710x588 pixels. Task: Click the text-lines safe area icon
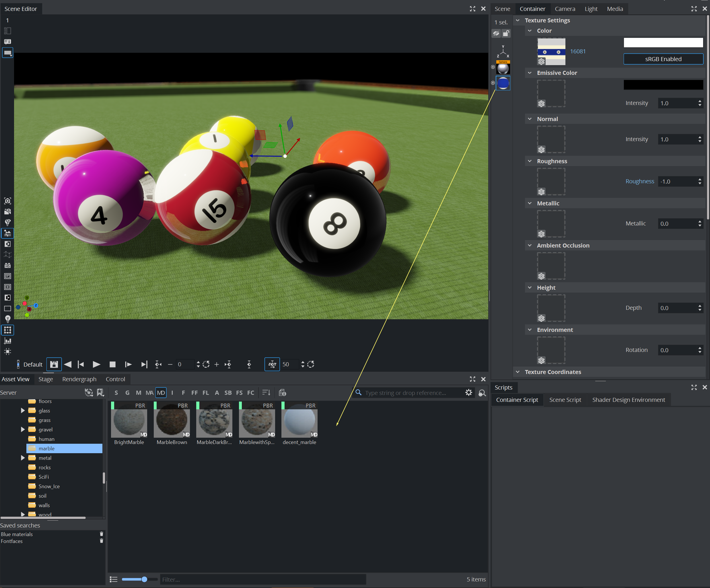[x=7, y=276]
